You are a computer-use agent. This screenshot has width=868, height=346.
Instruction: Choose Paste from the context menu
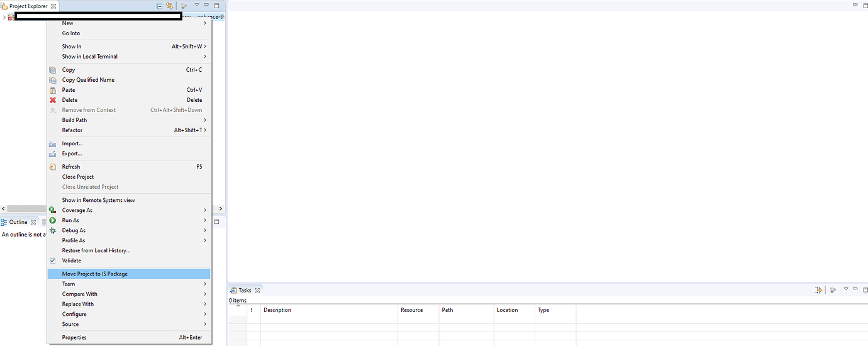[x=129, y=90]
